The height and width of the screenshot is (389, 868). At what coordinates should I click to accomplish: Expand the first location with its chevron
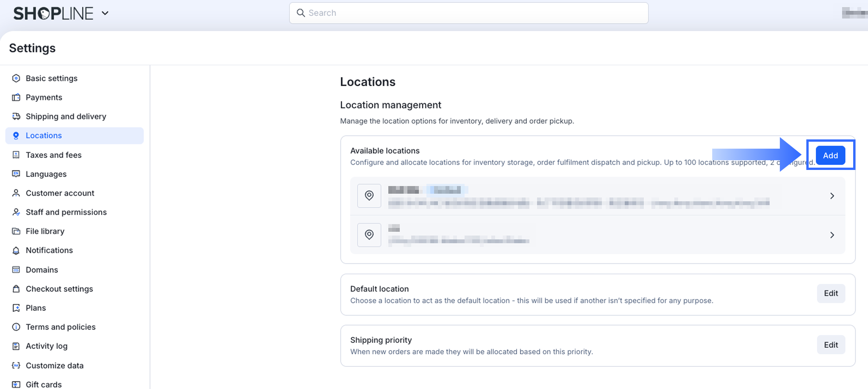pyautogui.click(x=832, y=196)
